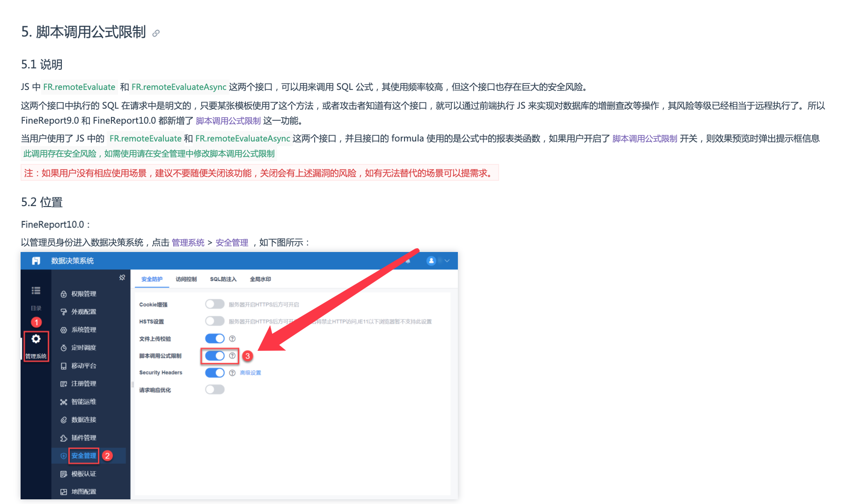Click the green 此调用存在安全风险 message text
This screenshot has width=868, height=504.
(x=149, y=154)
